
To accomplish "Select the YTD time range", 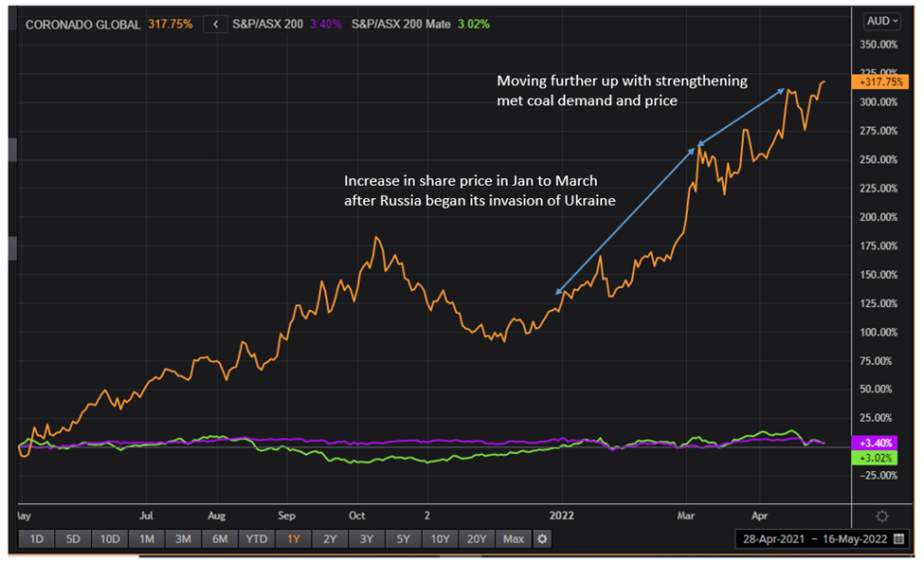I will [256, 538].
